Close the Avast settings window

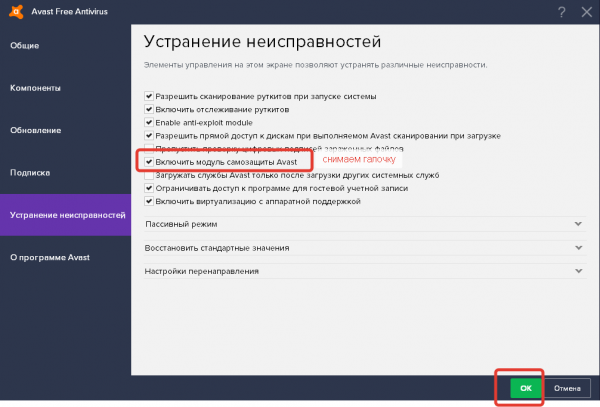(x=587, y=12)
